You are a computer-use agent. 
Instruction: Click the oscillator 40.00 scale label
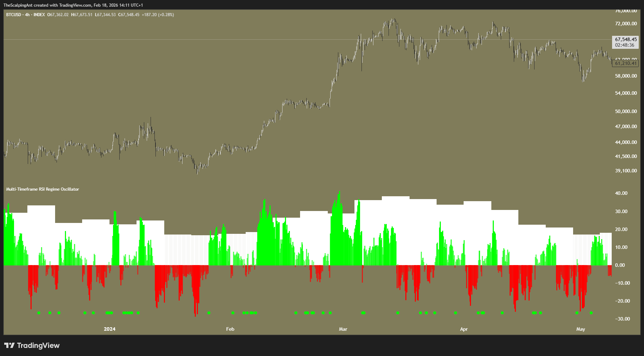coord(621,193)
